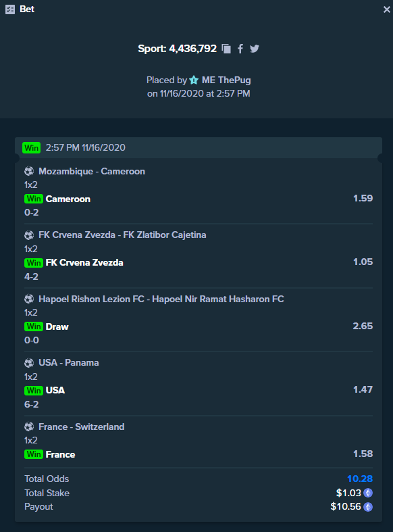
Task: Open the Mozambique - Cameroon match
Action: click(92, 171)
